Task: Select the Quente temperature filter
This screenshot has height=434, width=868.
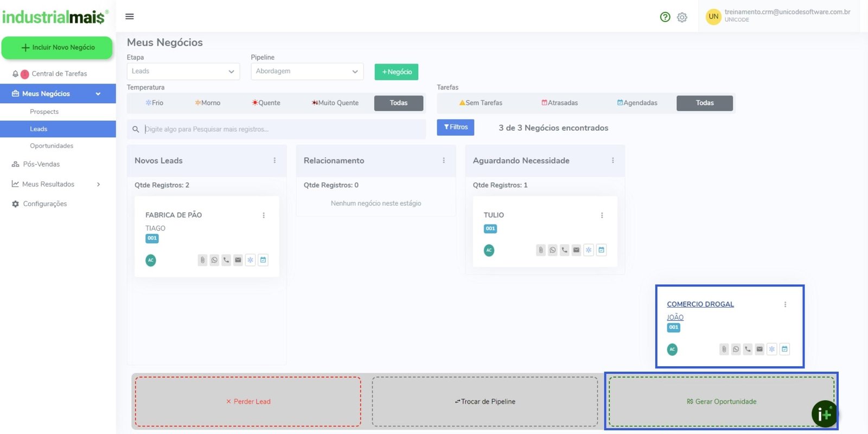Action: click(266, 103)
